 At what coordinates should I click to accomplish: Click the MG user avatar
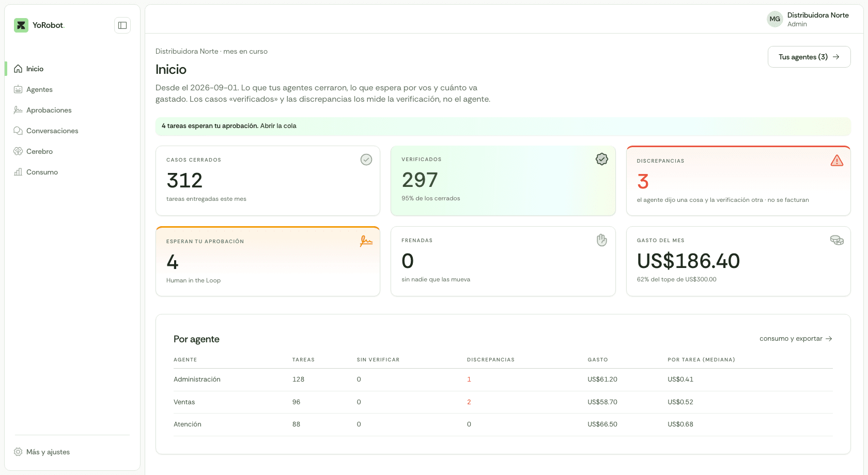(x=775, y=19)
